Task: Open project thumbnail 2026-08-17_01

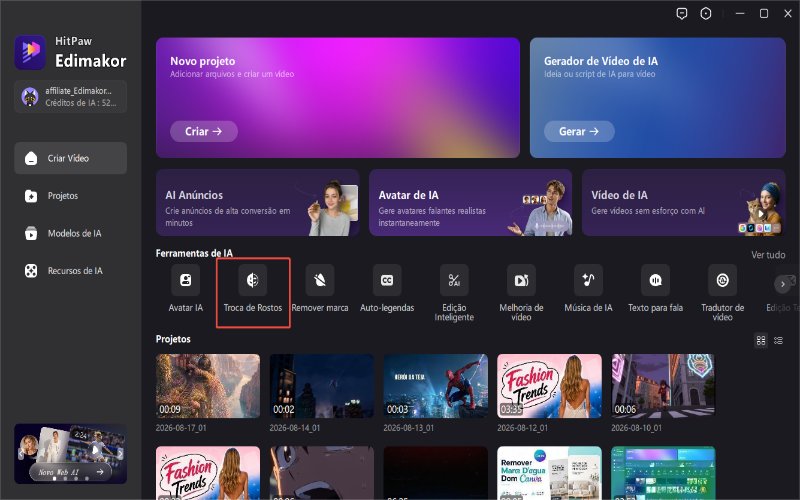Action: tap(208, 386)
